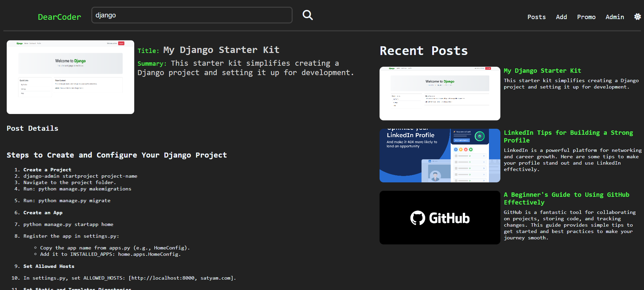Click the magnifying glass search icon

pyautogui.click(x=307, y=15)
